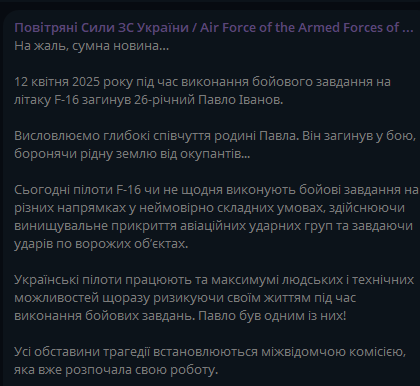Click the line starting 'винищувальне прикриття авіаційних'

tap(213, 226)
